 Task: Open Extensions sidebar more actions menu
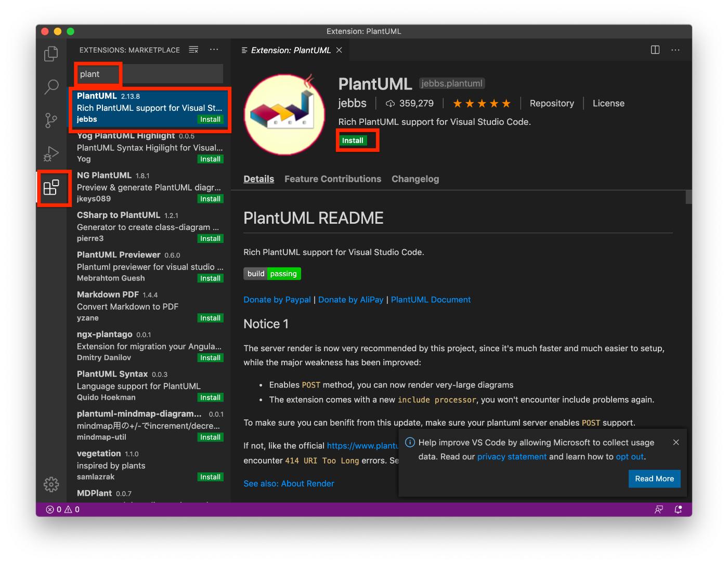tap(214, 50)
